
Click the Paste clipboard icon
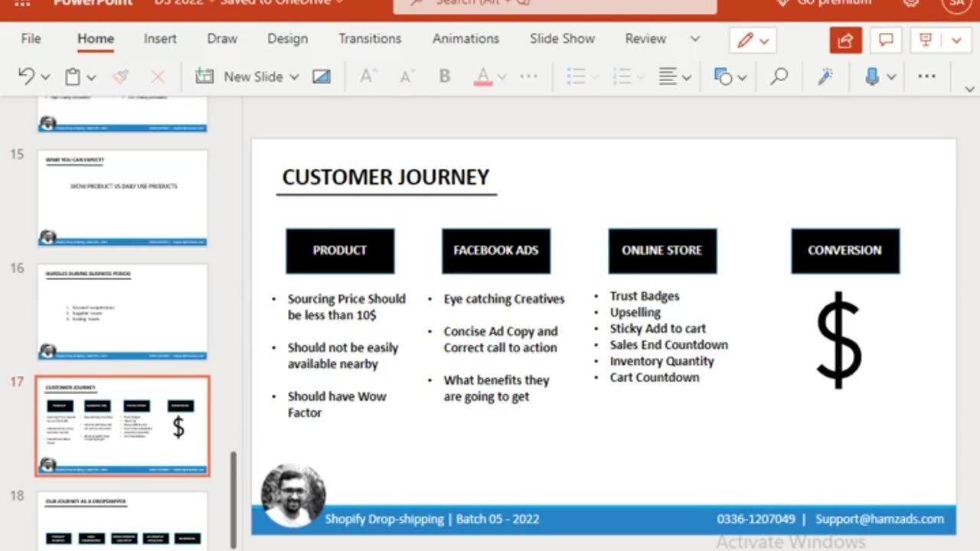click(73, 77)
